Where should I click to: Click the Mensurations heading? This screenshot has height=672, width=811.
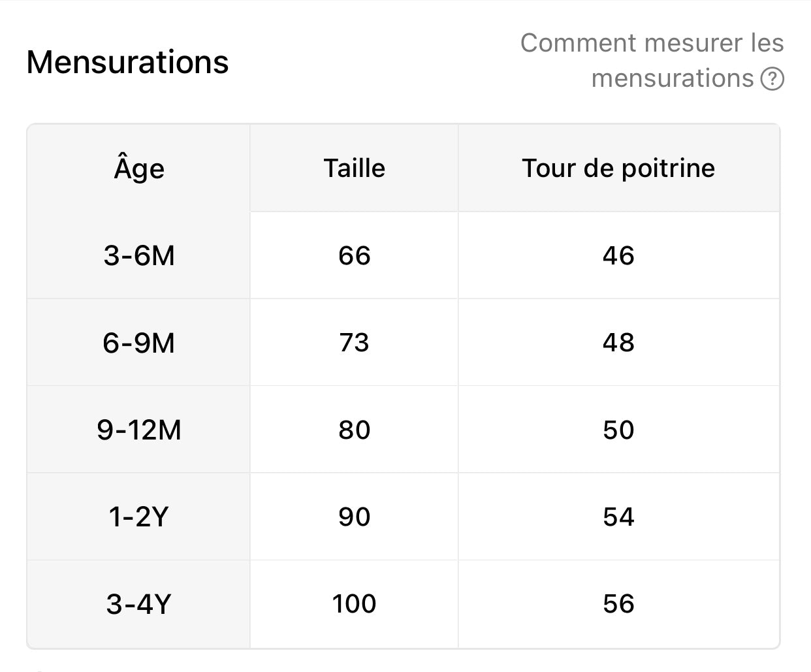click(127, 62)
